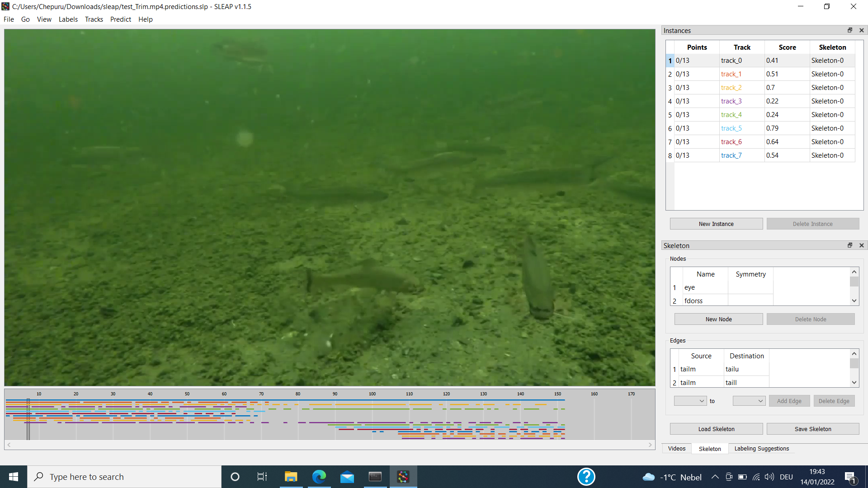The image size is (868, 488).
Task: Open Mail from the taskbar
Action: point(347,477)
